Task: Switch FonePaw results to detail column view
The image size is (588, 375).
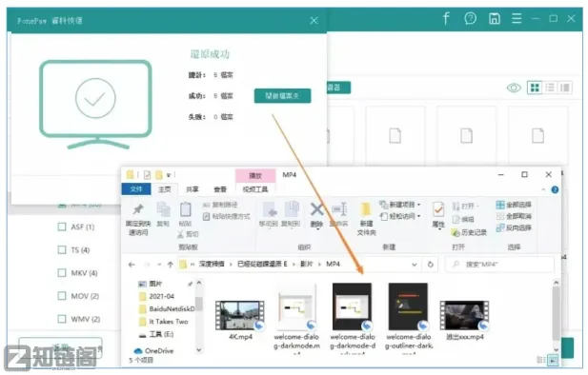Action: [x=565, y=88]
